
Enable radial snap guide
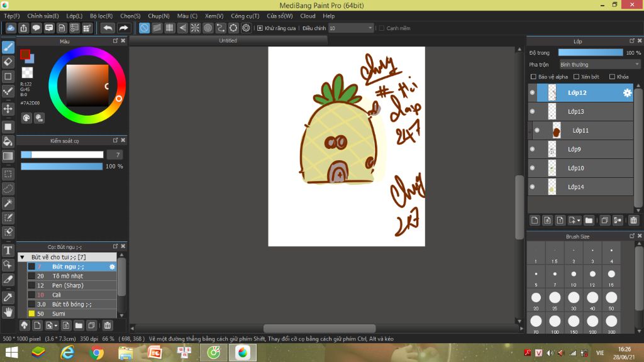[x=195, y=28]
